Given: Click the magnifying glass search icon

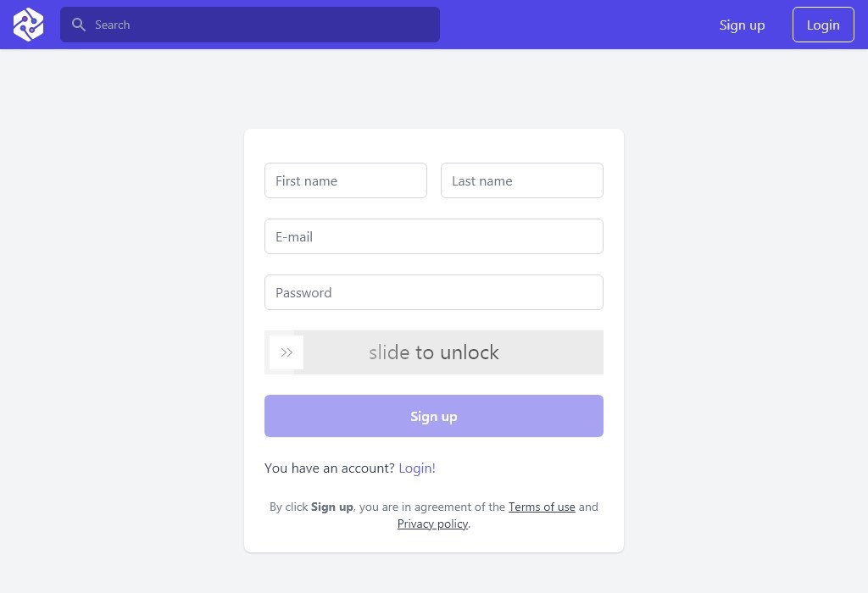Looking at the screenshot, I should pyautogui.click(x=79, y=25).
